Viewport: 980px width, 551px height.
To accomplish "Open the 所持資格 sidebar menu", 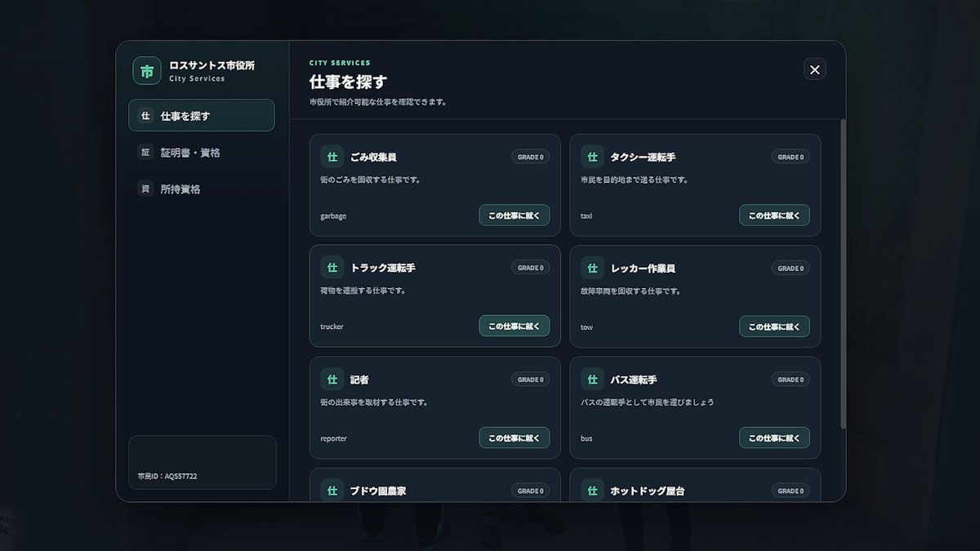I will click(202, 189).
